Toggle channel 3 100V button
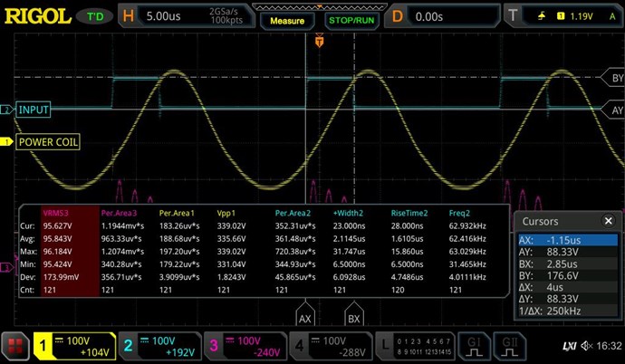The height and width of the screenshot is (364, 625). 245,346
